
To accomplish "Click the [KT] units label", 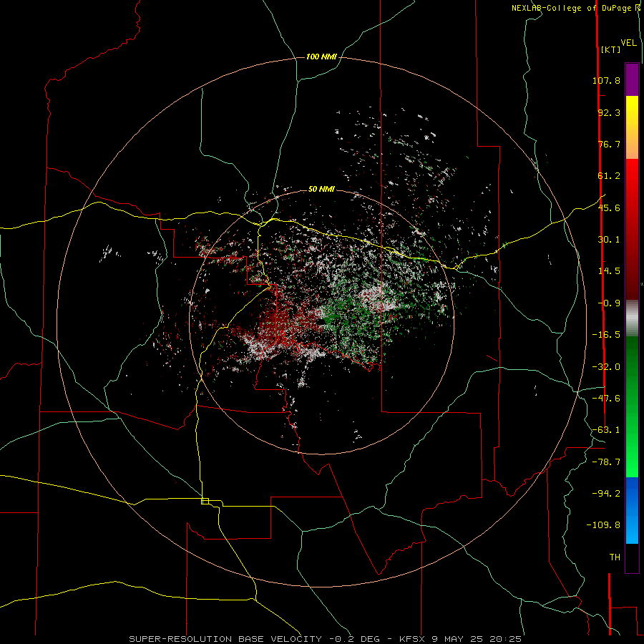I will click(x=611, y=49).
